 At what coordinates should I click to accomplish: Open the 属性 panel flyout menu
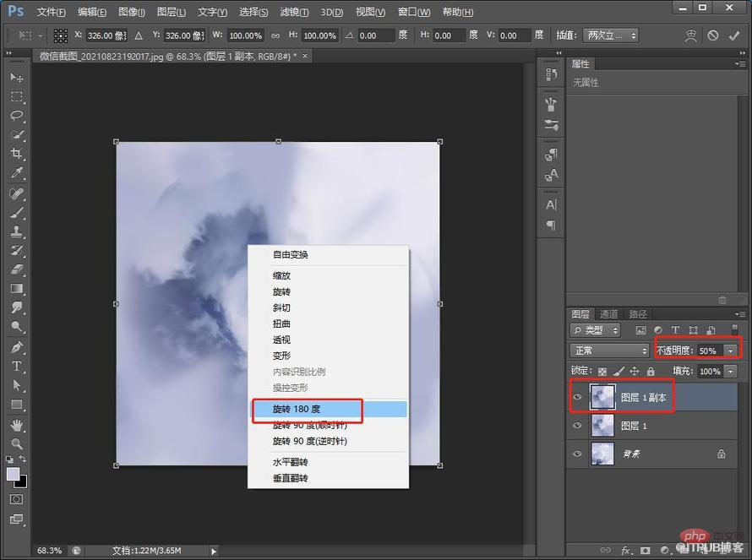pos(740,63)
